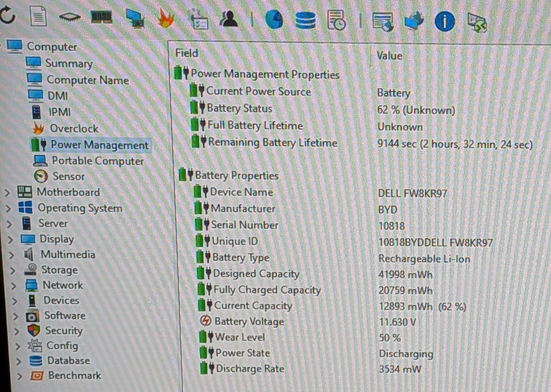The height and width of the screenshot is (392, 551).
Task: Expand the Operating System tree node
Action: point(8,208)
